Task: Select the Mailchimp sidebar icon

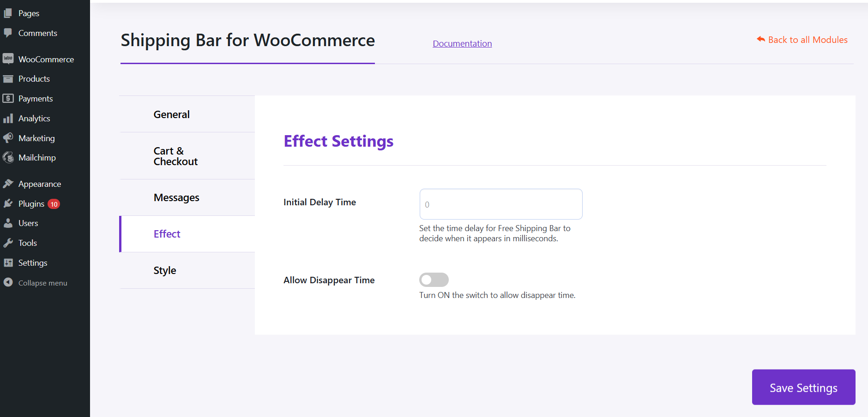Action: point(36,157)
